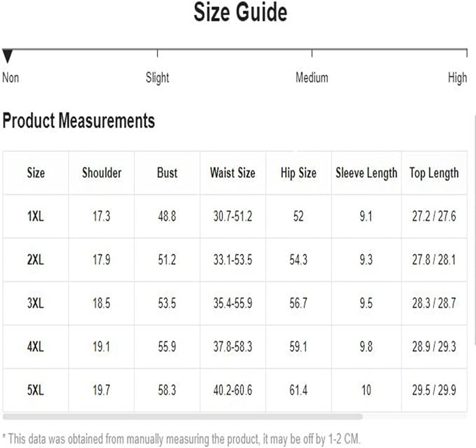476x448 pixels.
Task: Select the 1XL size row label
Action: pos(35,216)
